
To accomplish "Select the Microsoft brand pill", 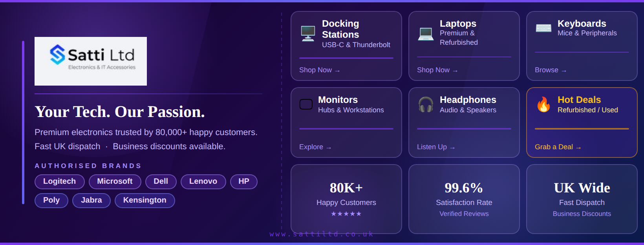I will point(115,181).
